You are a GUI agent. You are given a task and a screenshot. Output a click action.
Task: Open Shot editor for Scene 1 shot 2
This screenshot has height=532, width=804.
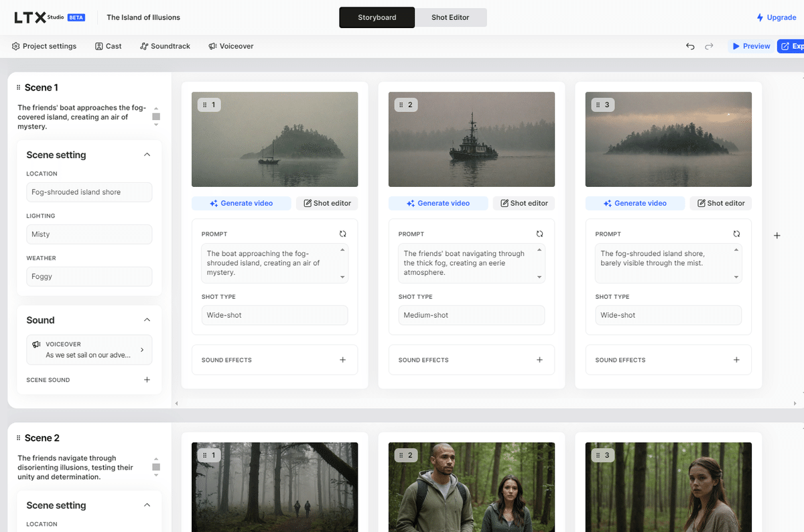(x=524, y=203)
